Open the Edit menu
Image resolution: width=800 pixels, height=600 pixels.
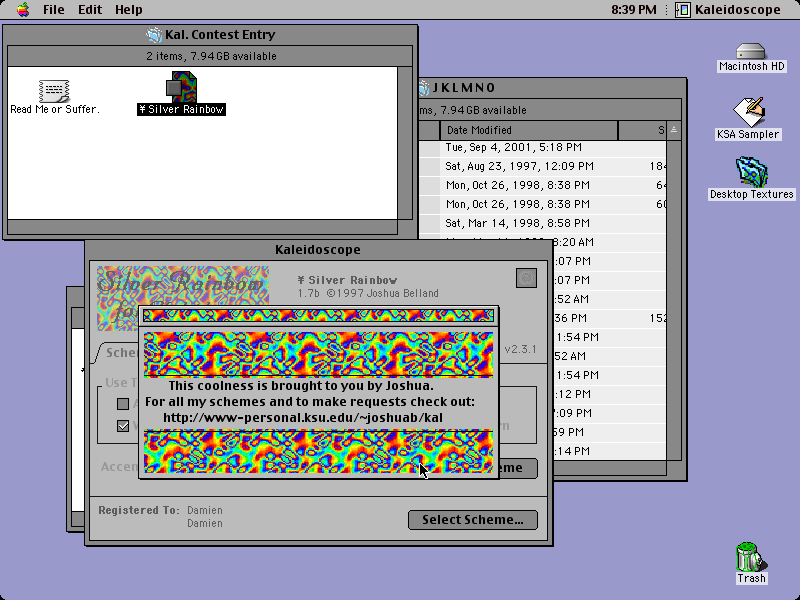[x=90, y=9]
